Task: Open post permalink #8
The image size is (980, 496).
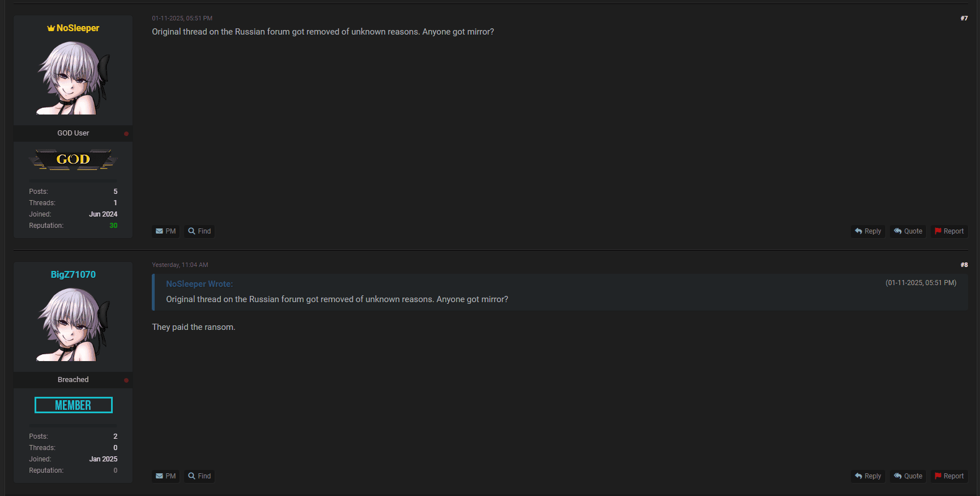Action: [x=964, y=265]
